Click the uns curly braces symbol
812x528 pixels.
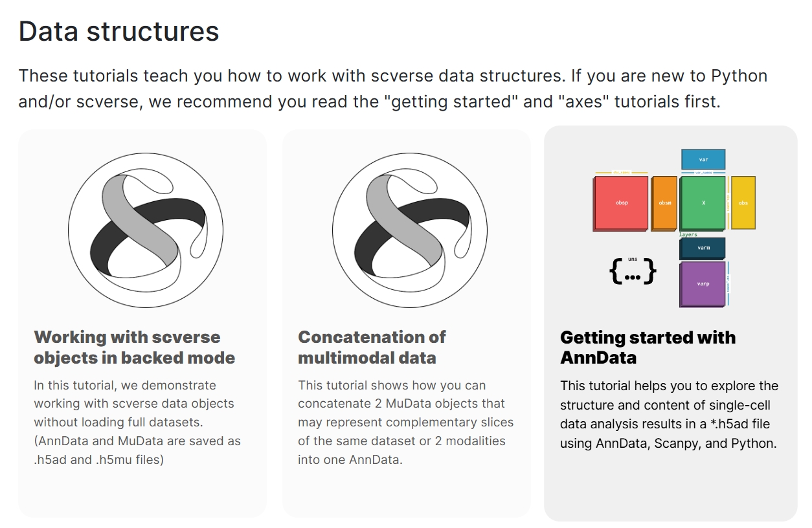point(633,272)
